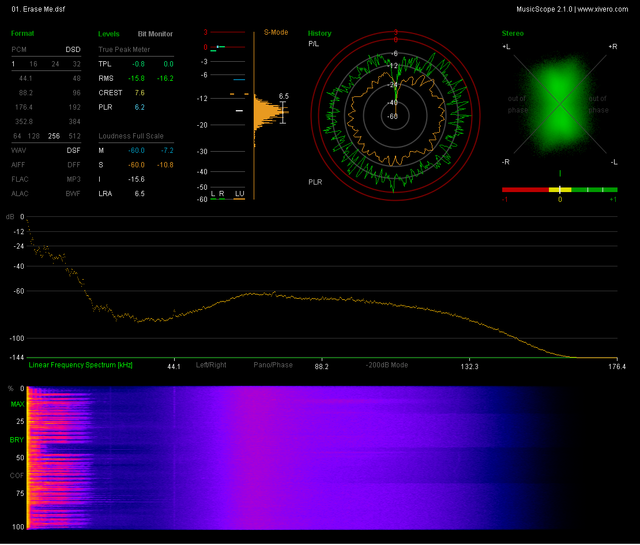The height and width of the screenshot is (545, 640).
Task: Click the file name 01. Erase Me.dsf
Action: [38, 9]
